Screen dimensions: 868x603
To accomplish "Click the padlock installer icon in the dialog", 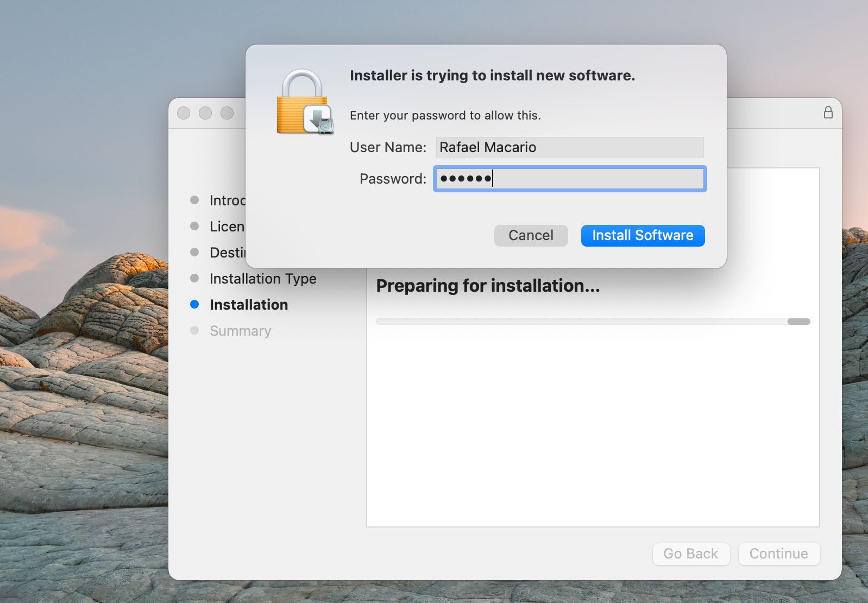I will [304, 102].
